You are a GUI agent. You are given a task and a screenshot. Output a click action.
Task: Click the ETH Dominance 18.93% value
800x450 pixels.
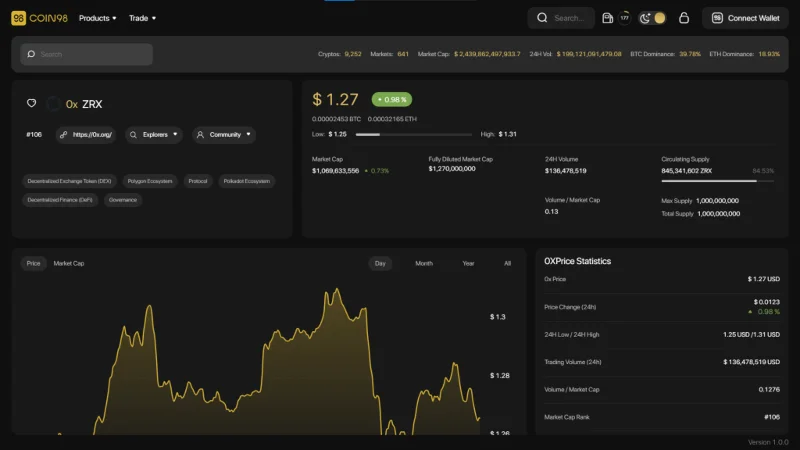(x=769, y=54)
